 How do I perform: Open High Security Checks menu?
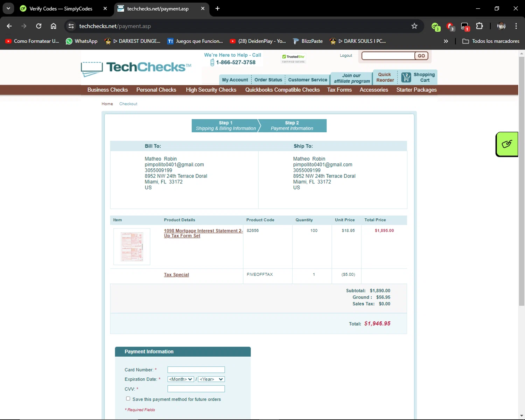(x=211, y=90)
